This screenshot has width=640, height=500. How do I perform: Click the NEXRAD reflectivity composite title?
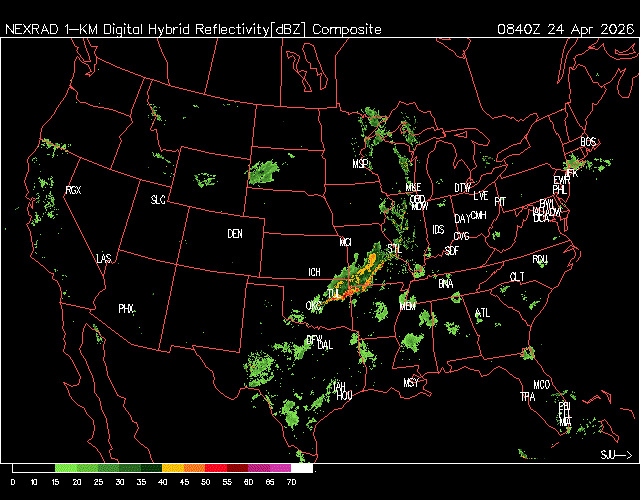point(193,29)
